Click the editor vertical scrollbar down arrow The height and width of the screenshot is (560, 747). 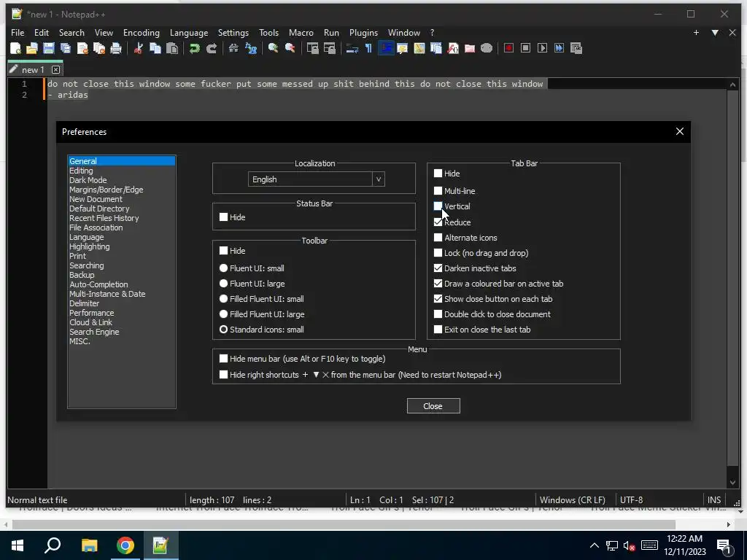[732, 483]
